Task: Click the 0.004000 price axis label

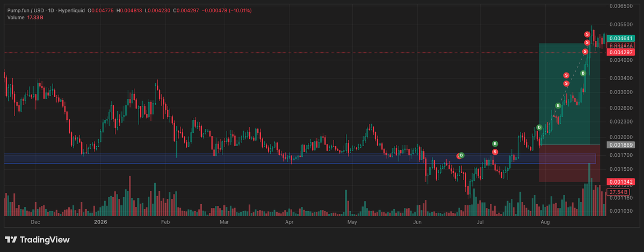Action: [x=621, y=60]
